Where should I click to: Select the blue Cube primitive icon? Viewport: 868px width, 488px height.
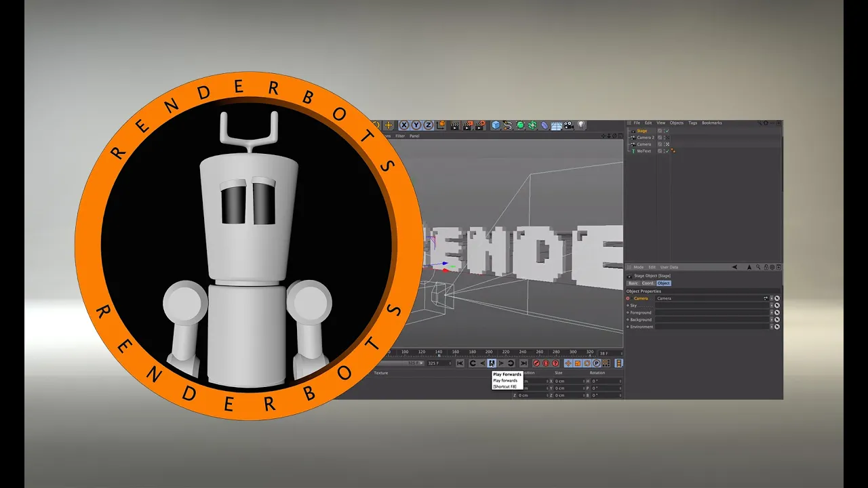pyautogui.click(x=496, y=125)
